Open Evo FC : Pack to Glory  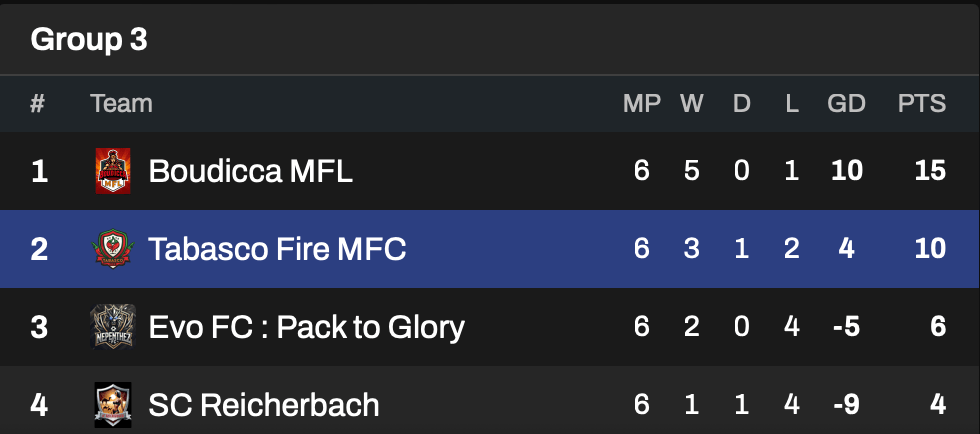click(x=306, y=326)
